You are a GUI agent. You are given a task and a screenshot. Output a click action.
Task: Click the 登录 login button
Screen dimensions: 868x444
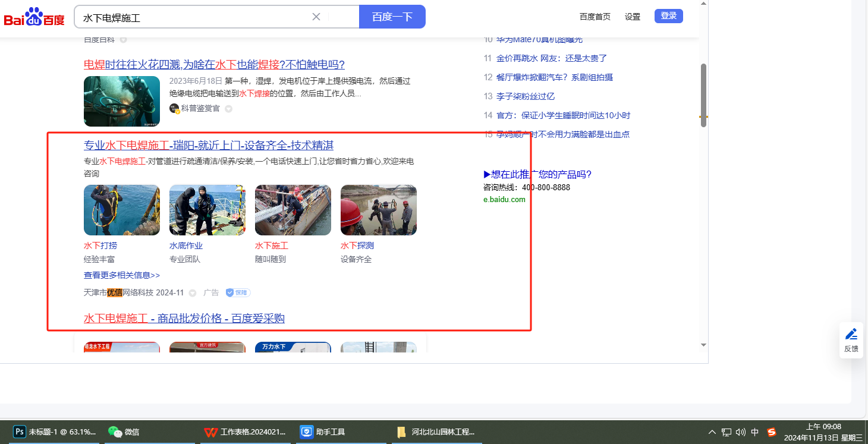(668, 16)
